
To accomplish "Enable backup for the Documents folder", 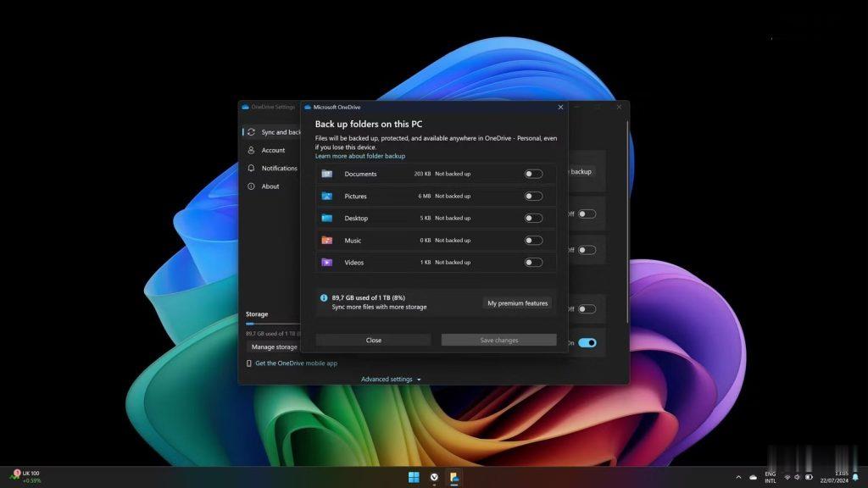I will tap(533, 174).
